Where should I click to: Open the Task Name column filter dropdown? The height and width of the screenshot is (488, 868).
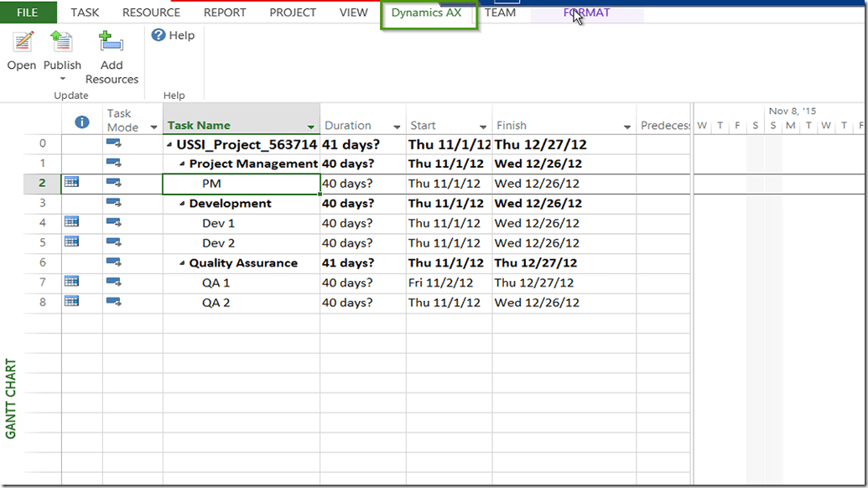coord(311,127)
